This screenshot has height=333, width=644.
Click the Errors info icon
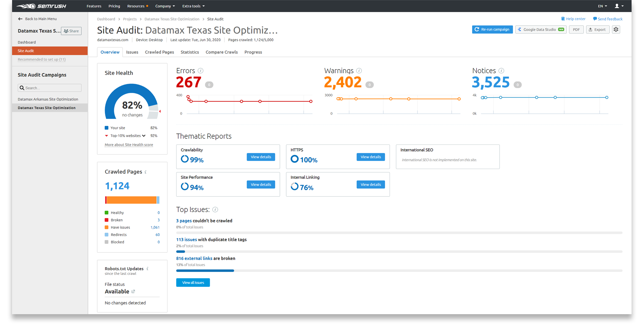click(200, 71)
